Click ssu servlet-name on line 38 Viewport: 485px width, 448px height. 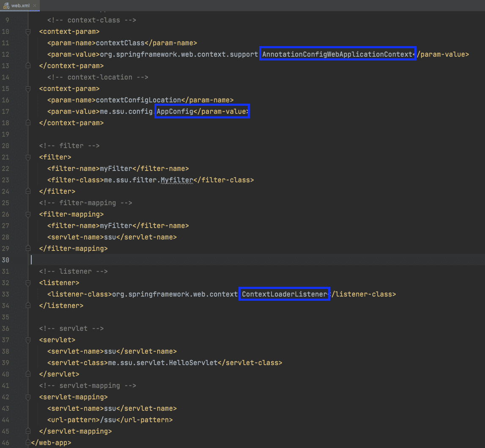(x=110, y=351)
